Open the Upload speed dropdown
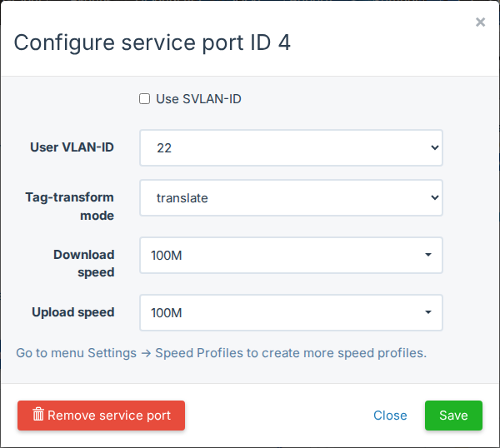 (291, 312)
